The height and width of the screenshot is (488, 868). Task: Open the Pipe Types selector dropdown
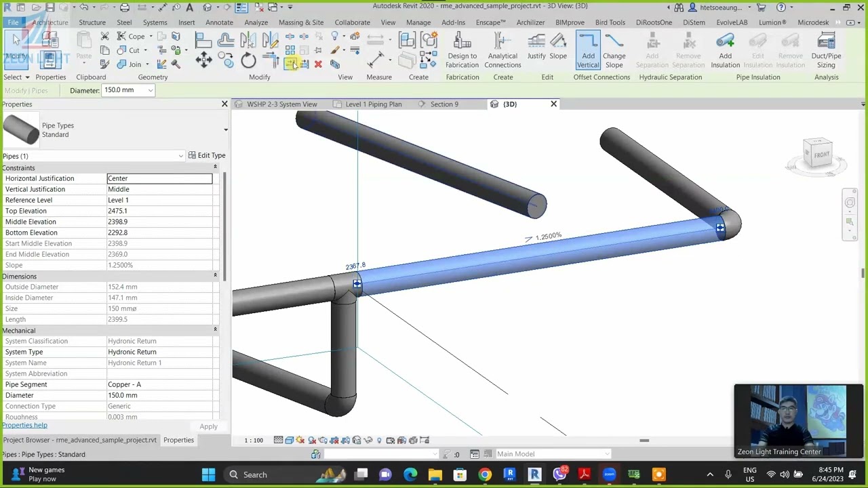225,129
